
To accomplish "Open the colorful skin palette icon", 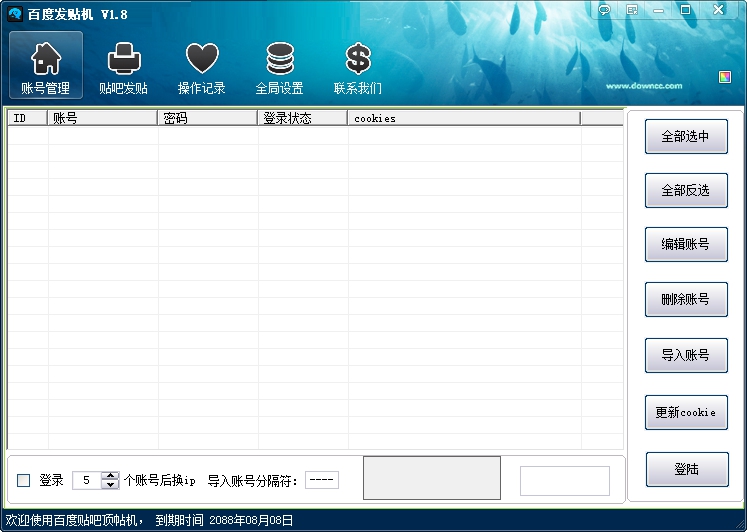I will point(725,77).
